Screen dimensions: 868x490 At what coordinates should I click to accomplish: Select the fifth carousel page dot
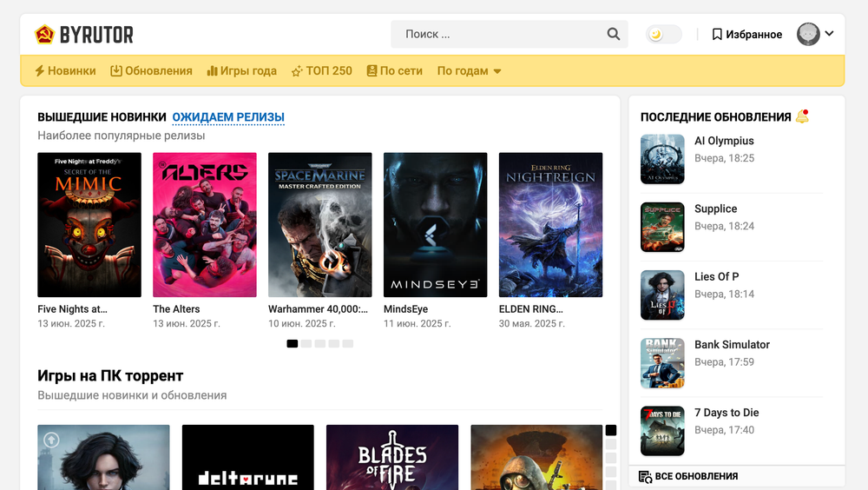point(348,344)
